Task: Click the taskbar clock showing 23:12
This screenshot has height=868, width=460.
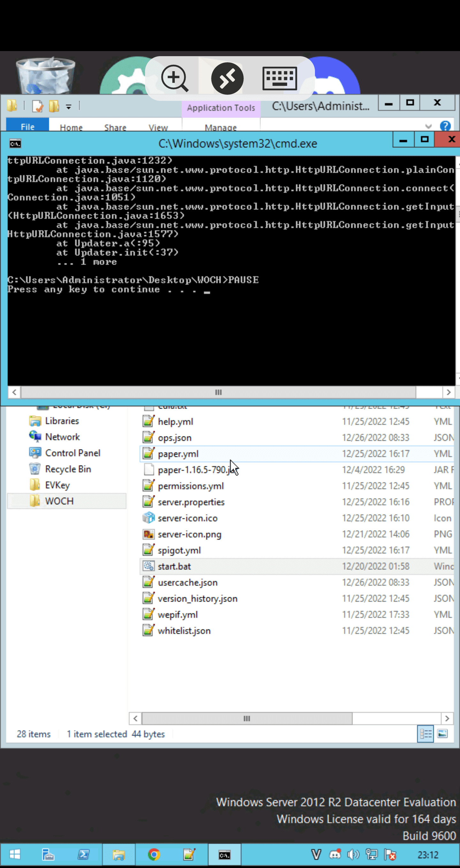Action: (428, 855)
